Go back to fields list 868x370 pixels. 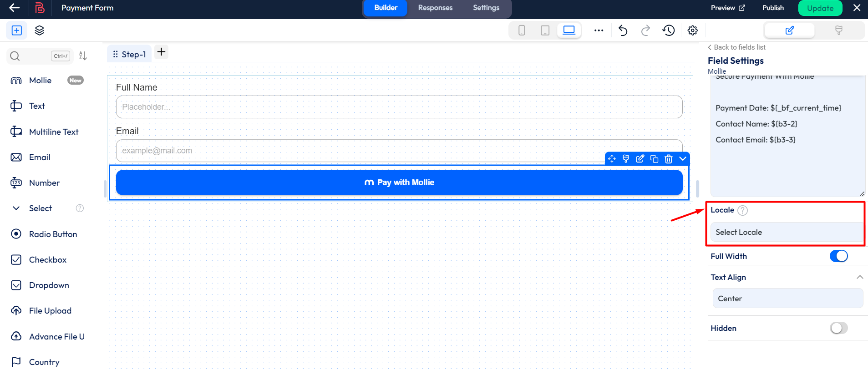pos(736,47)
